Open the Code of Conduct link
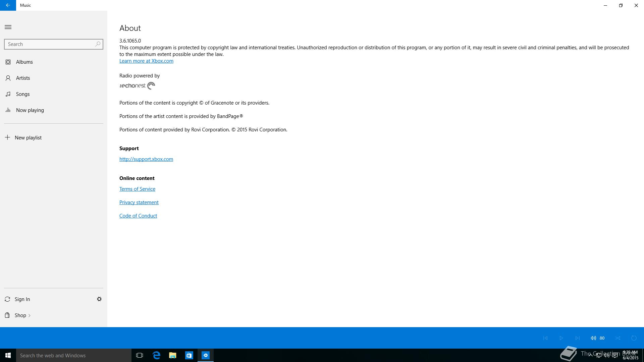Screen dimensions: 644x362 coord(138,216)
